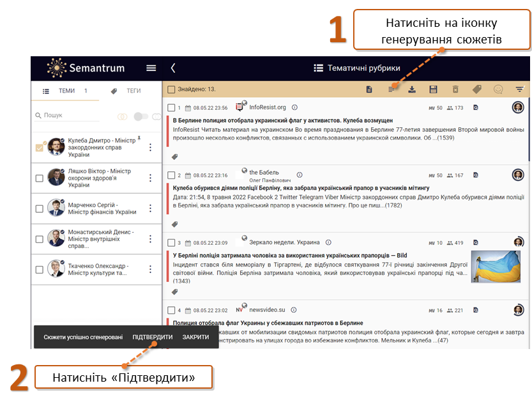Select the checkbox for article 2
Image resolution: width=532 pixels, height=397 pixels.
pyautogui.click(x=171, y=175)
